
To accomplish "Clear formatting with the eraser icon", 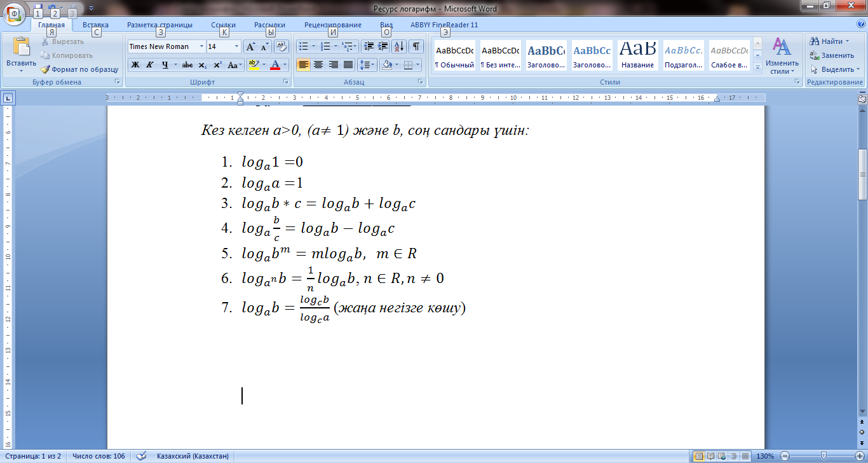I will 282,46.
